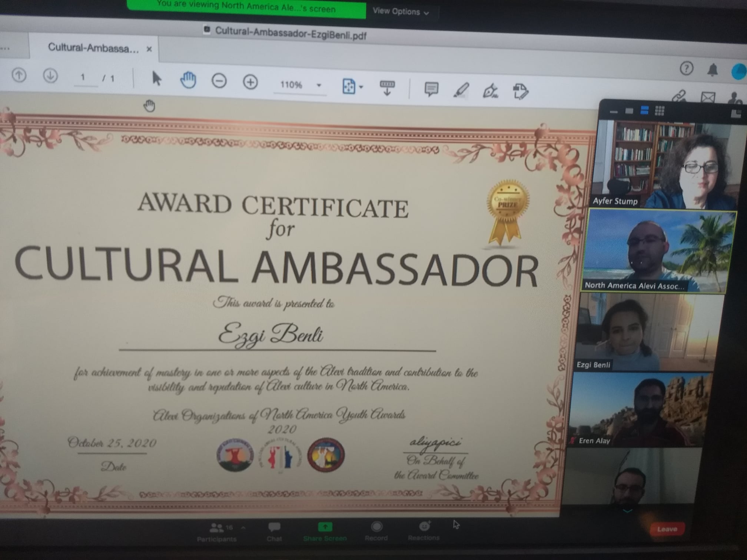
Task: Activate the Hand pan tool
Action: pos(188,80)
